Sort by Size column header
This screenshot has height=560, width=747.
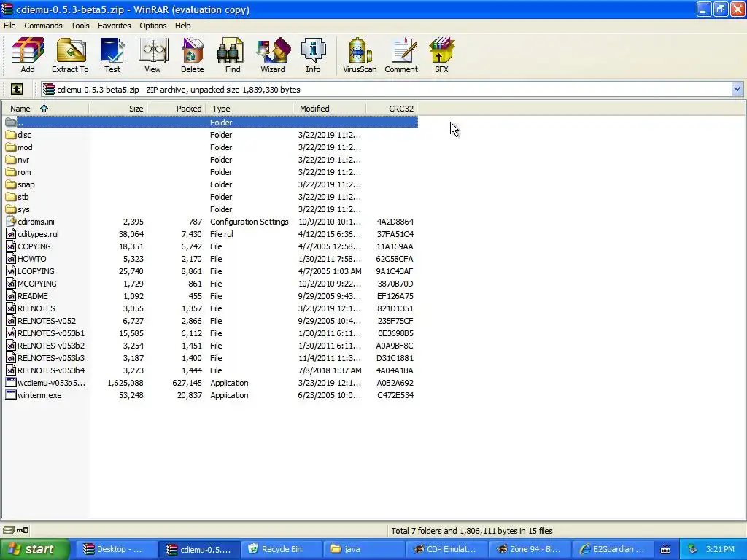coord(117,109)
